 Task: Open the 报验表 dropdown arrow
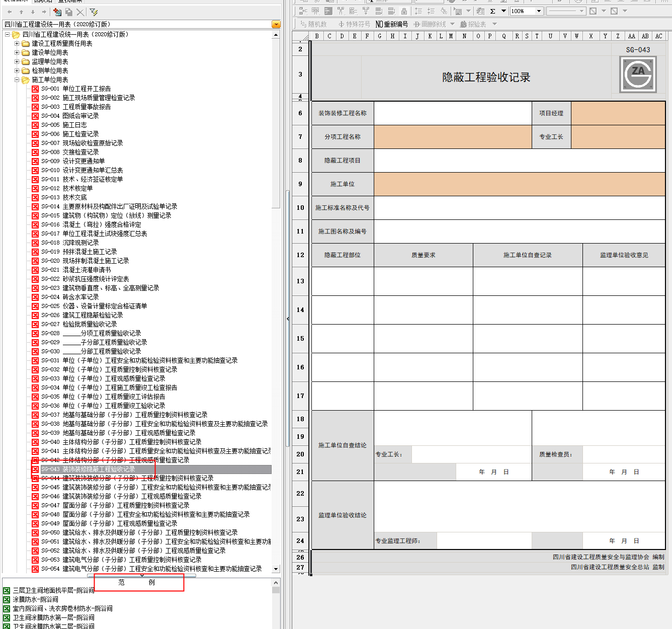coord(494,24)
